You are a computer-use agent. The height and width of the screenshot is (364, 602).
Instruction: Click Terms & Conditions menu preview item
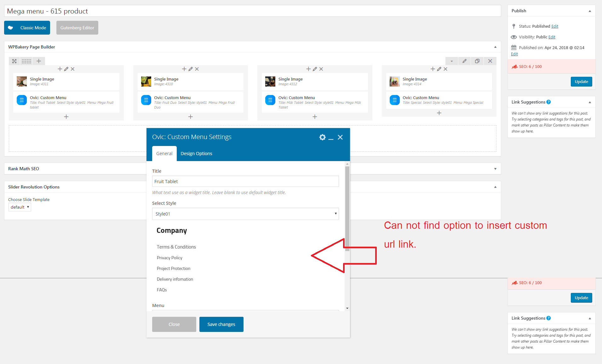tap(176, 247)
